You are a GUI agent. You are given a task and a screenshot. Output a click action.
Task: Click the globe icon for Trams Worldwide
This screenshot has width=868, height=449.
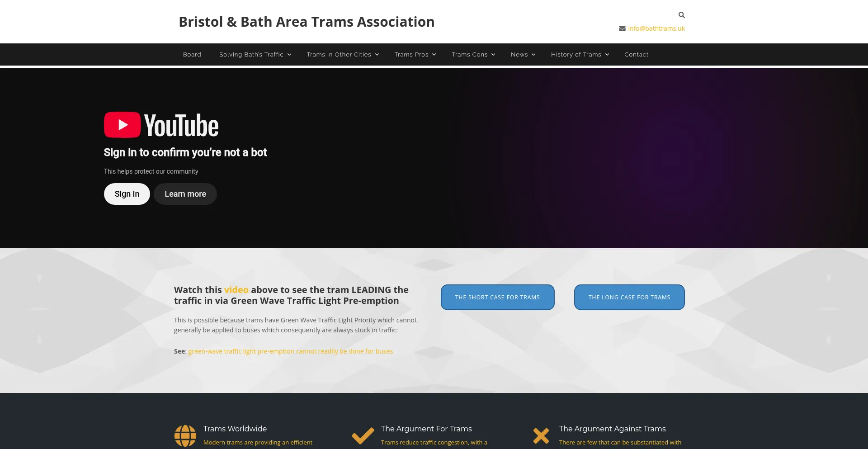coord(185,436)
